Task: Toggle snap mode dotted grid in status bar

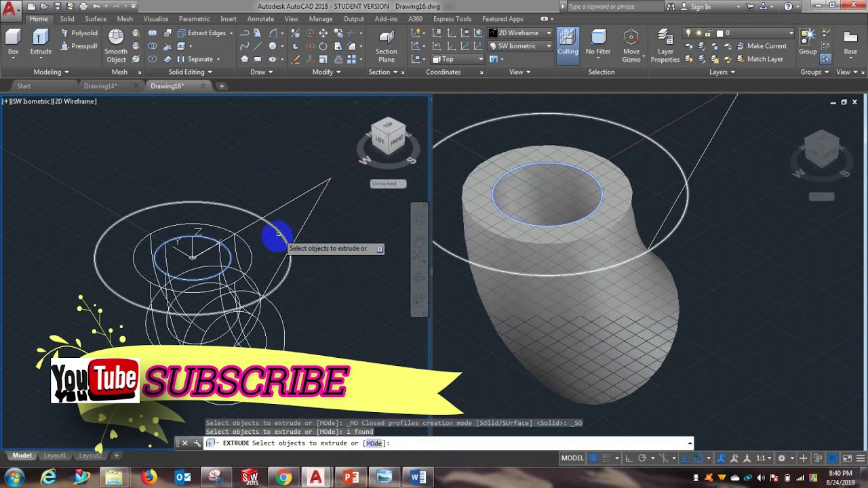Action: (x=607, y=458)
